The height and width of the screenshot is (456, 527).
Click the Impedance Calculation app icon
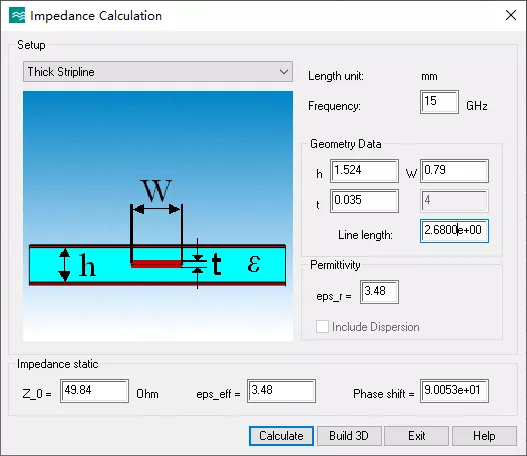[x=17, y=15]
